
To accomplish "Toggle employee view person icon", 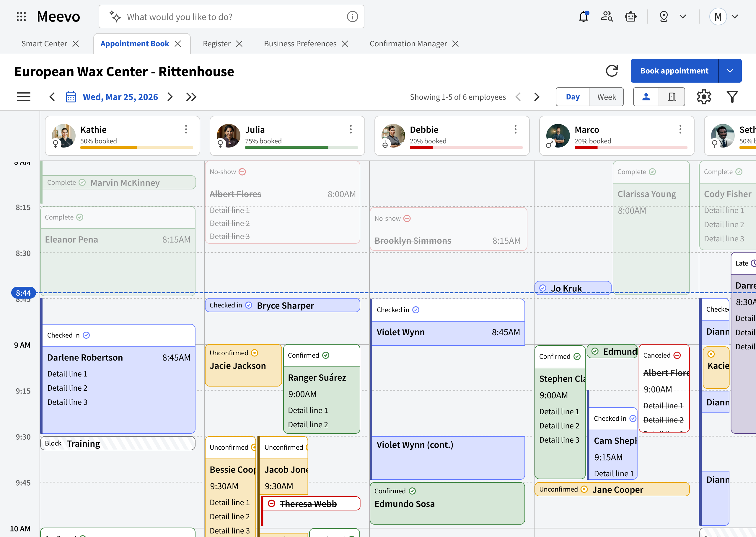I will pos(646,97).
